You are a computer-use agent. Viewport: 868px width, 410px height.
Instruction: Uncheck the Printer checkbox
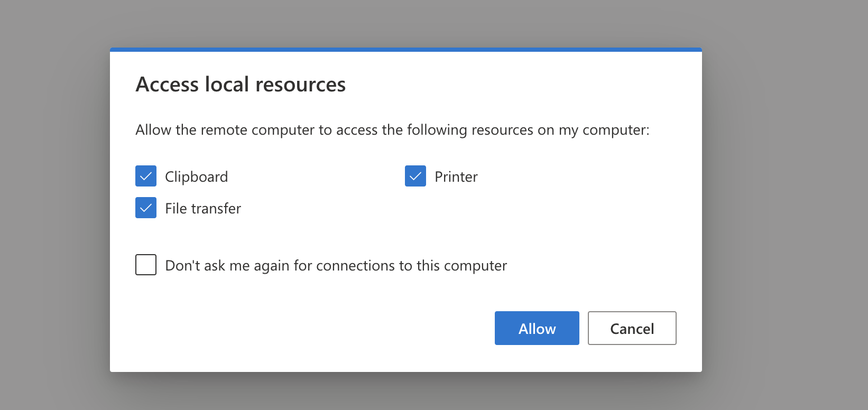[415, 176]
